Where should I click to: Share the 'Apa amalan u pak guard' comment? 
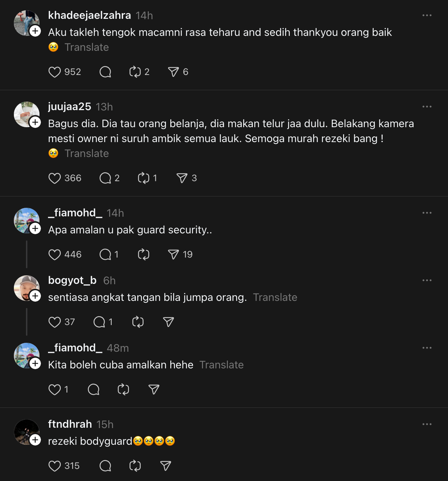tap(174, 255)
